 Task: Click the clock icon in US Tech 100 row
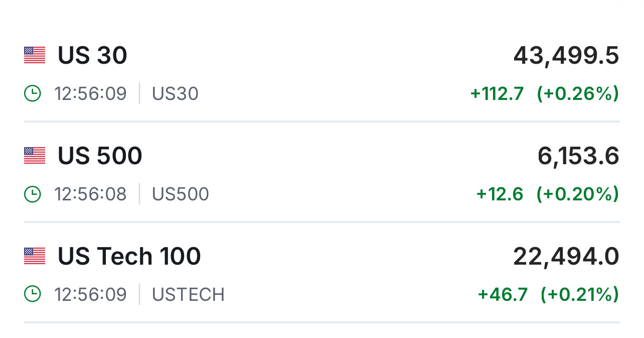click(x=33, y=295)
